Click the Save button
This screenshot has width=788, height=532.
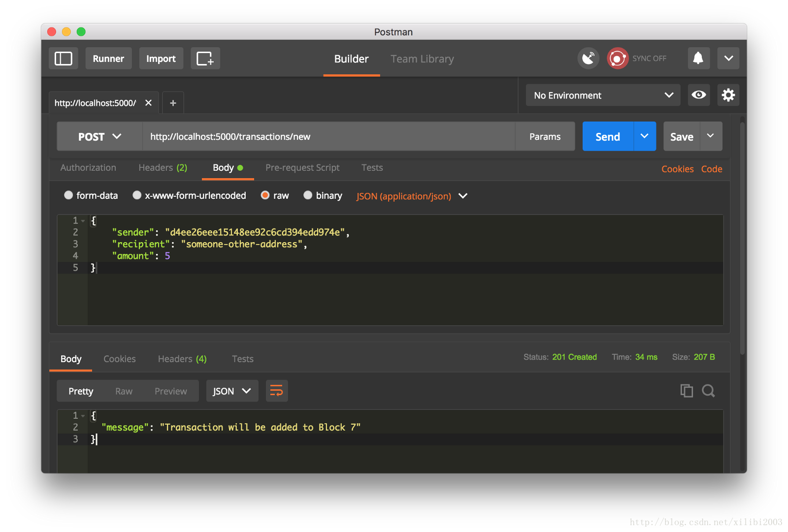pos(682,136)
